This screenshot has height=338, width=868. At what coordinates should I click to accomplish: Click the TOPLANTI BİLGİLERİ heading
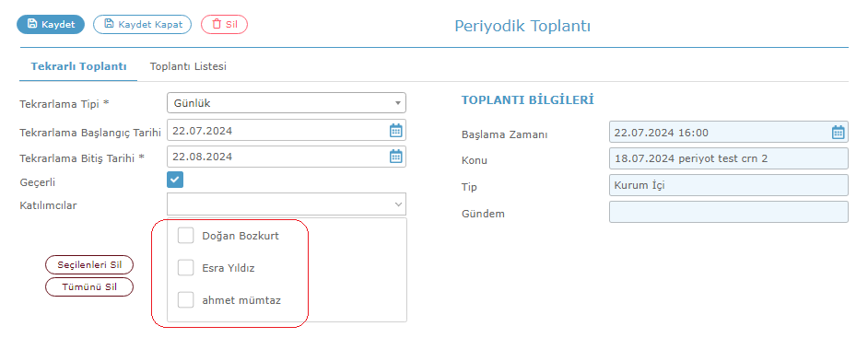pyautogui.click(x=528, y=100)
